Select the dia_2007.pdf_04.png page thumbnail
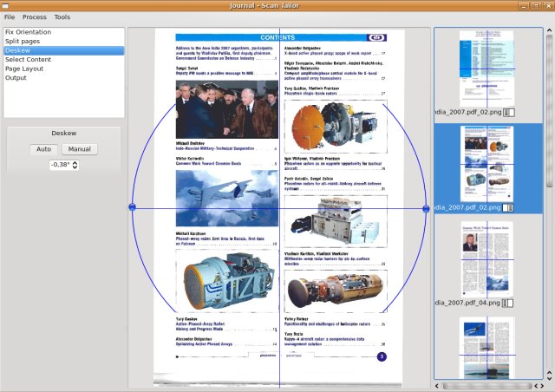The image size is (555, 392). tap(487, 258)
